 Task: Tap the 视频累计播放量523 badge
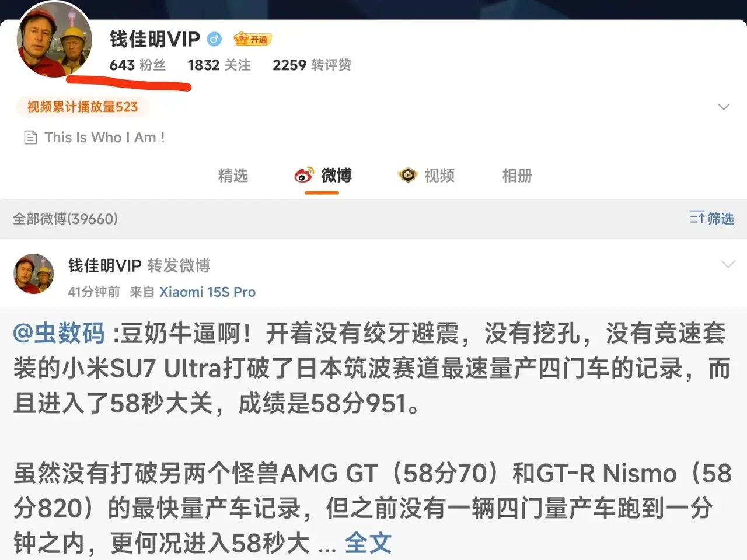82,107
